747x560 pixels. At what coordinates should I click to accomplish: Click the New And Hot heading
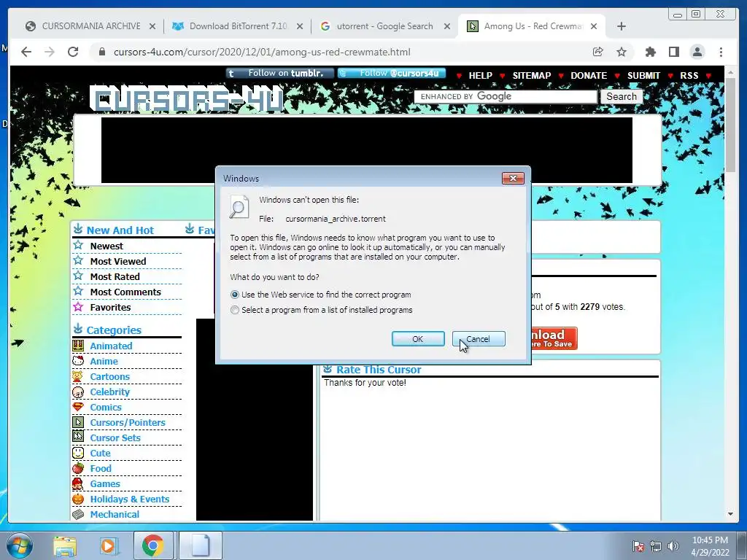click(x=120, y=230)
